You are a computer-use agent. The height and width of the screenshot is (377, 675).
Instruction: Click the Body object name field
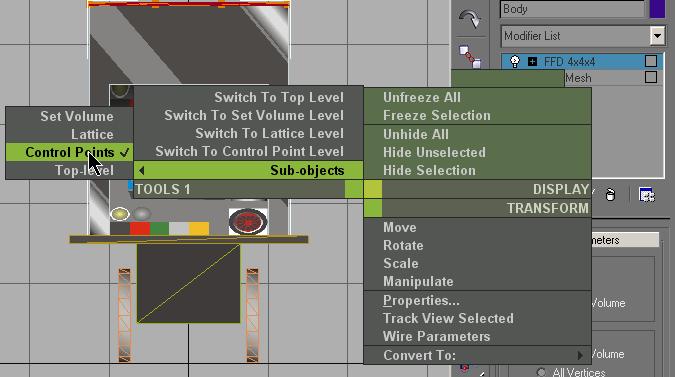[x=573, y=9]
